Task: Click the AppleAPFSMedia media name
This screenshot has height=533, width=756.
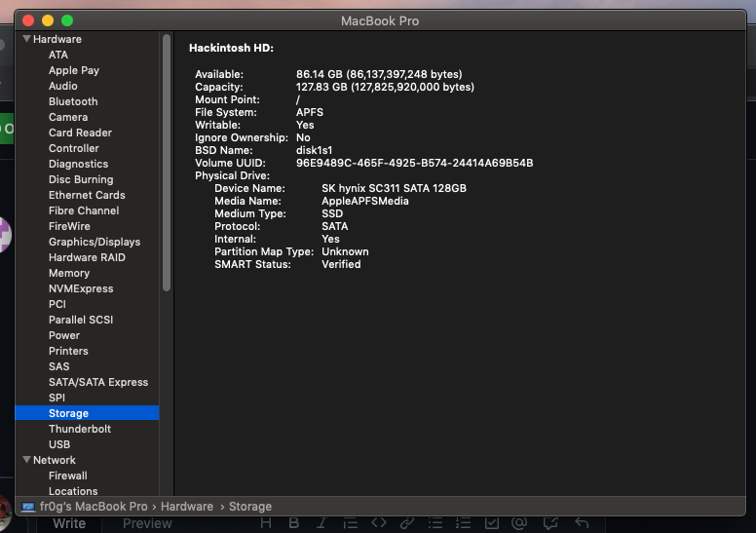Action: tap(365, 201)
